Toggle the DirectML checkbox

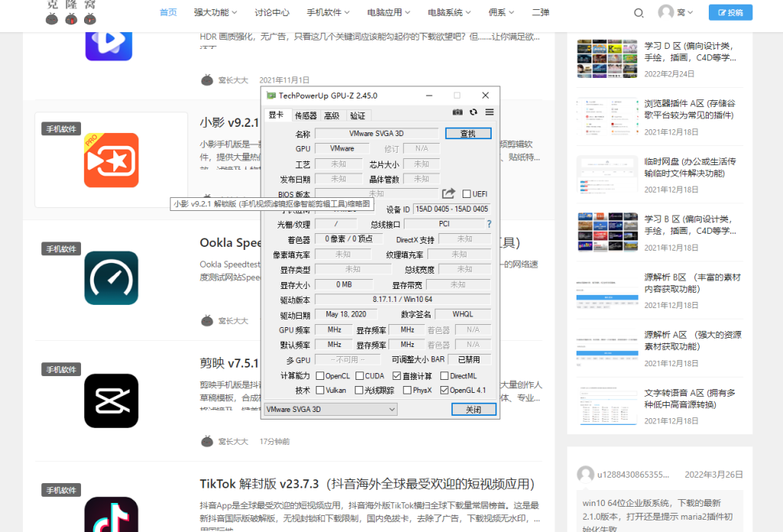(x=444, y=376)
